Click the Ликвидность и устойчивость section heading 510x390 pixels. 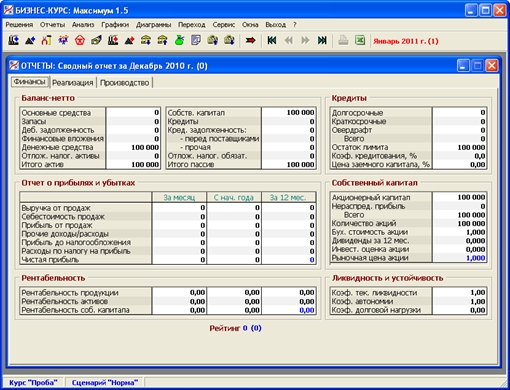tap(387, 278)
